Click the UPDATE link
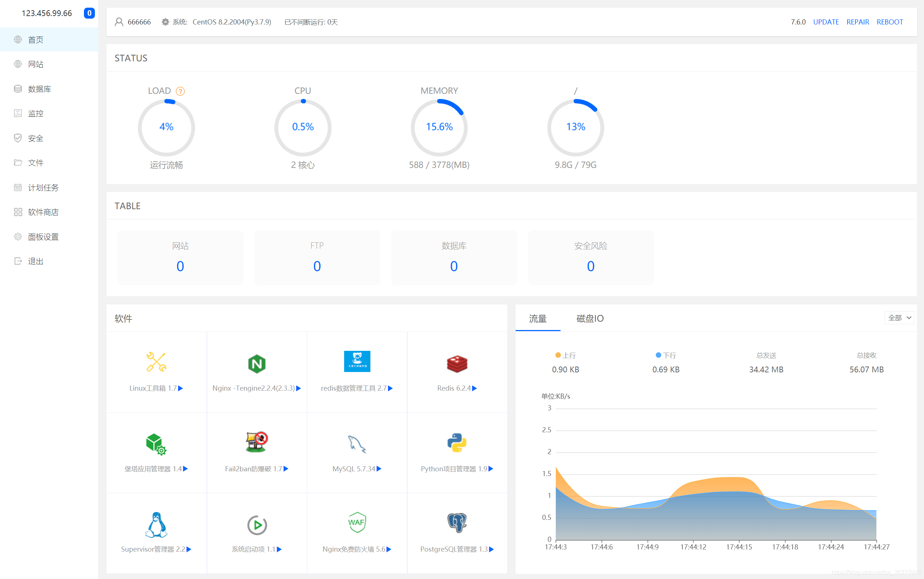The height and width of the screenshot is (579, 924). [x=825, y=22]
